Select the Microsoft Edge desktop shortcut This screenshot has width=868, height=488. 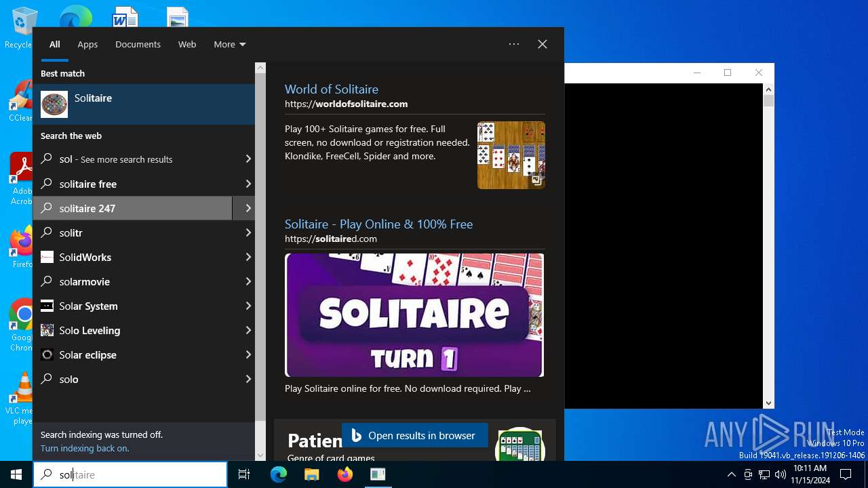[75, 16]
